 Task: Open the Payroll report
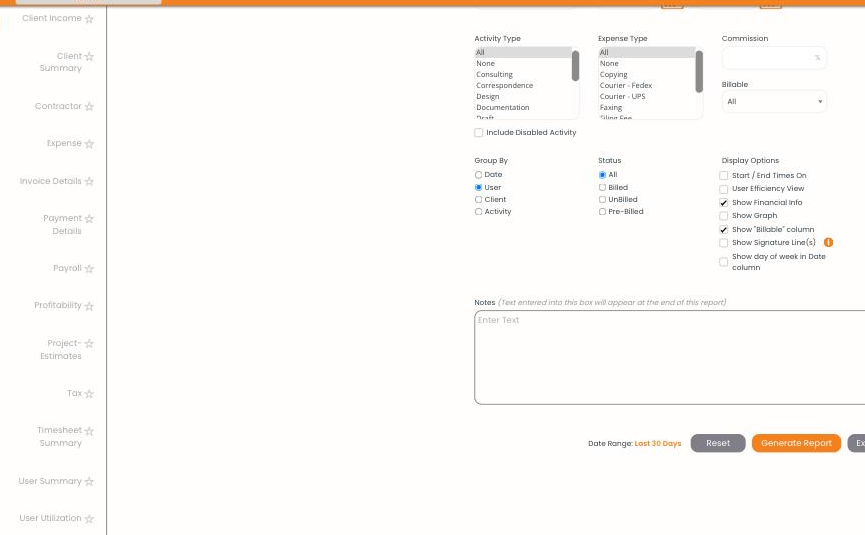click(67, 268)
